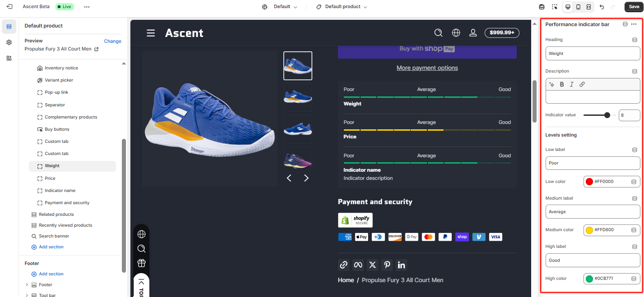Open the Default template dropdown

click(280, 7)
